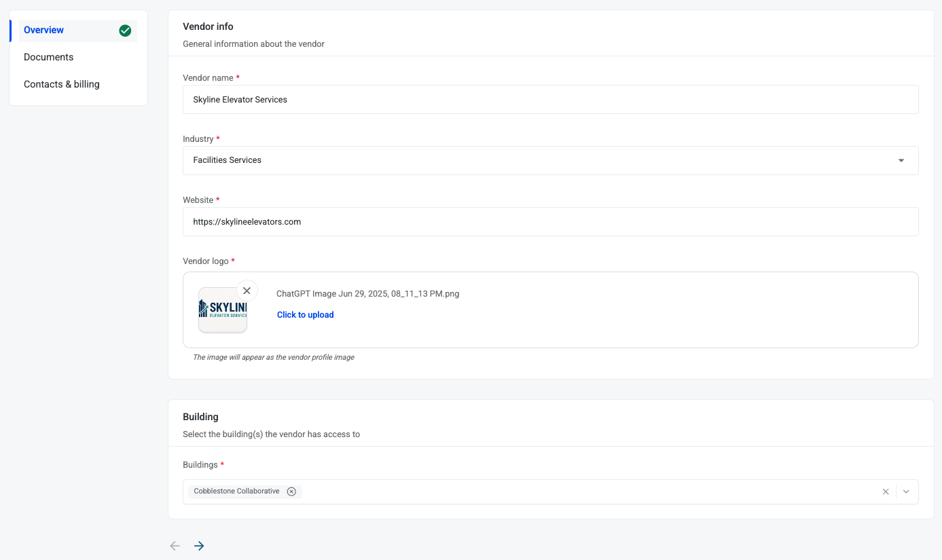Click the green checkmark beside Overview
This screenshot has width=942, height=560.
tap(125, 31)
